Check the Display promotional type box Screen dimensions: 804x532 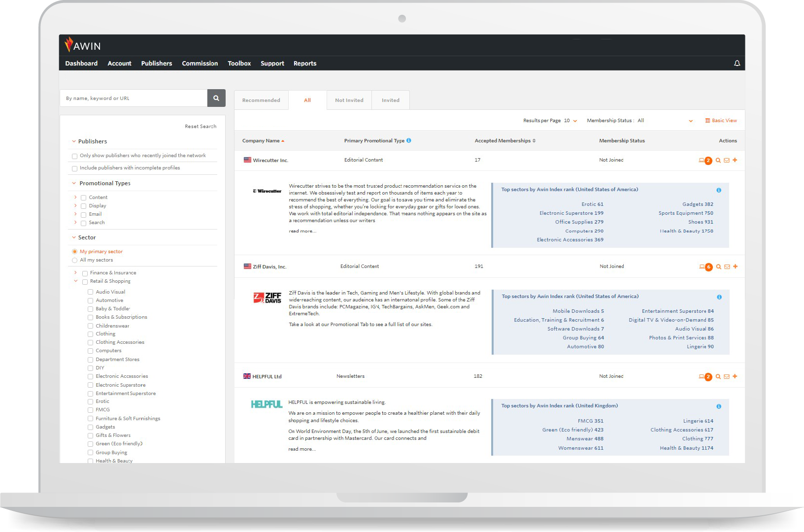84,206
